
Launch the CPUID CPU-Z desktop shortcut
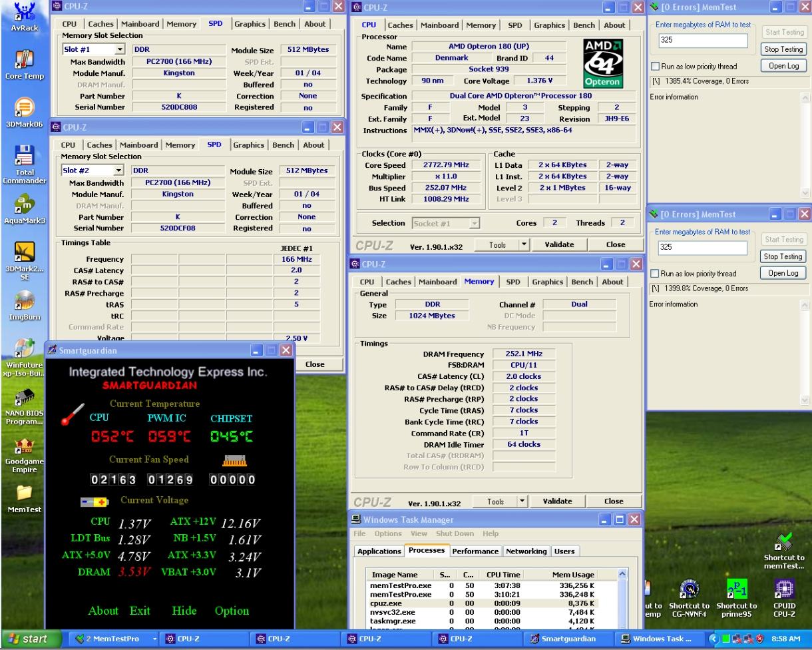click(784, 589)
